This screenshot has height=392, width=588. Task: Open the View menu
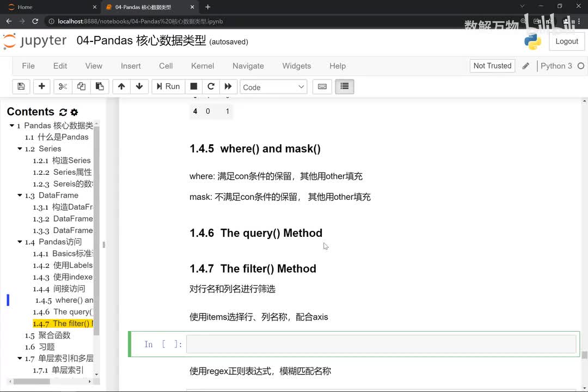tap(94, 66)
